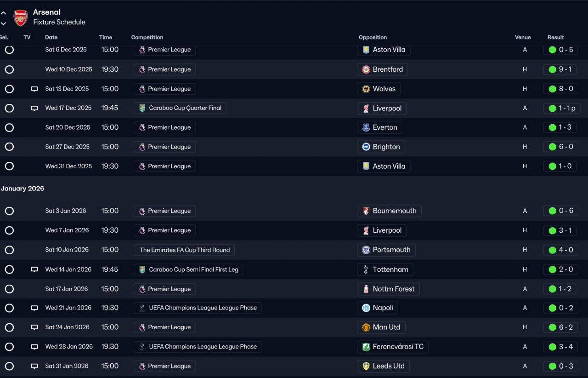
Task: Click the date Sat 27 Dec 2025
Action: (68, 147)
